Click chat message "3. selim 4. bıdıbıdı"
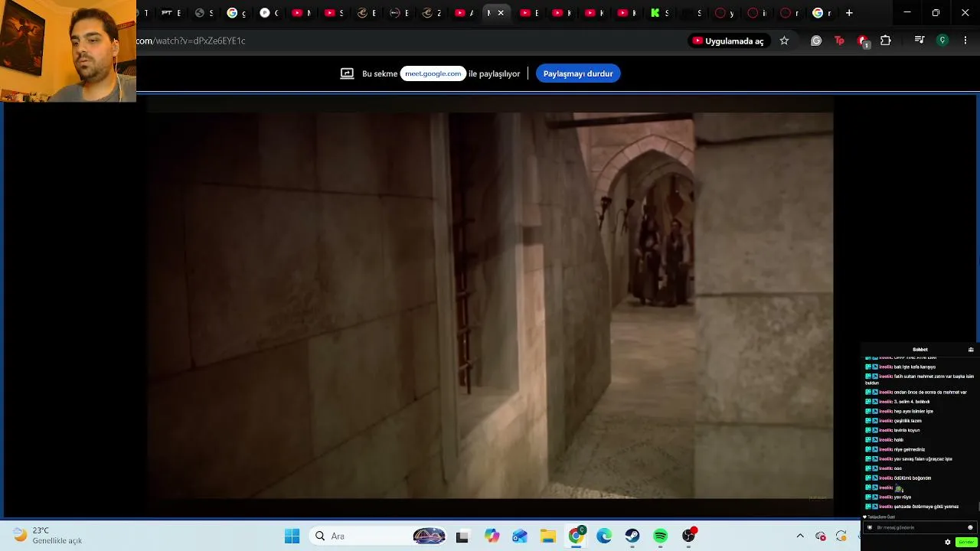Viewport: 980px width, 551px height. click(x=912, y=402)
